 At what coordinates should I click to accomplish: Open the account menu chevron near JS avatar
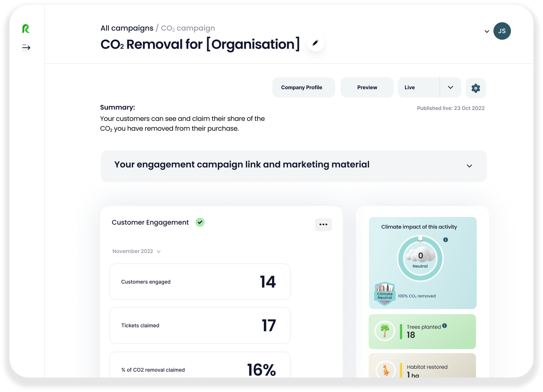(x=487, y=31)
